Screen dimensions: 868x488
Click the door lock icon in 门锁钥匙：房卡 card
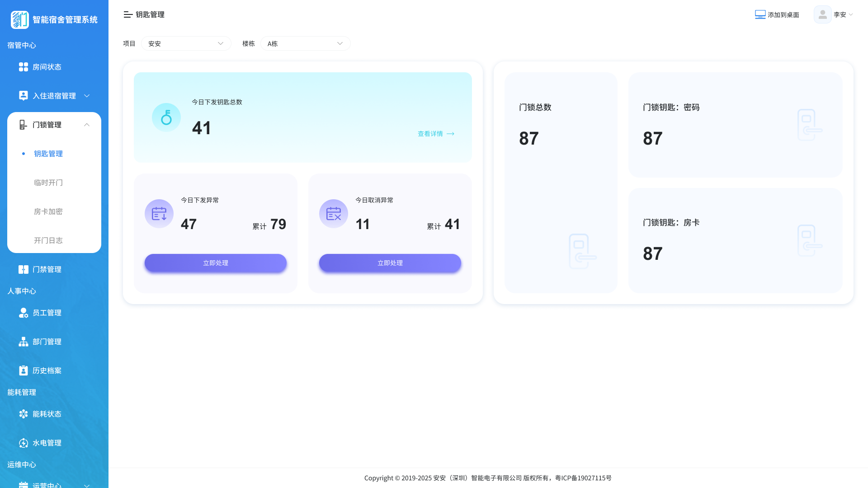click(x=810, y=241)
